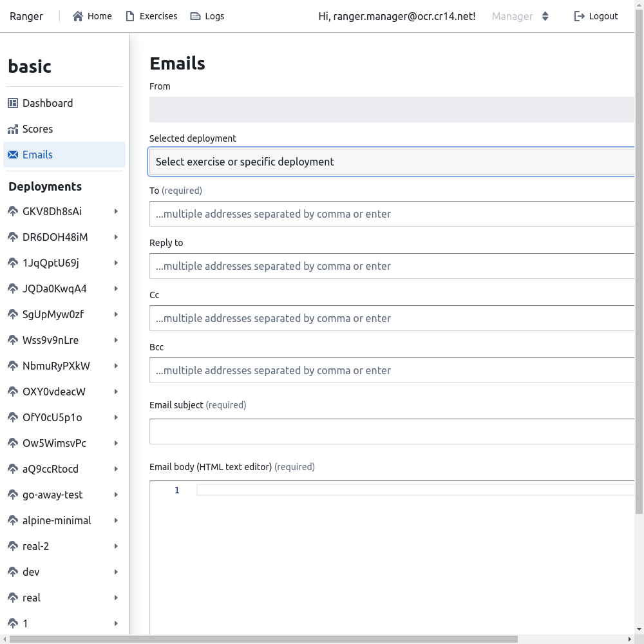Click the Scores chart icon
Image resolution: width=644 pixels, height=644 pixels.
click(13, 129)
